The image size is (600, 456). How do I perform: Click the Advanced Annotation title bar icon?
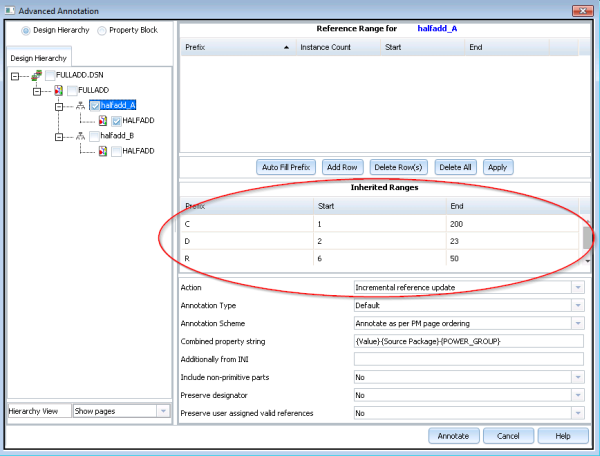(x=10, y=9)
